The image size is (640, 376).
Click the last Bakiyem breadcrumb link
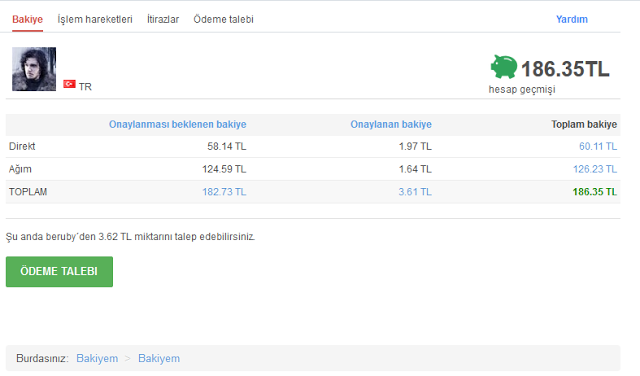[159, 358]
